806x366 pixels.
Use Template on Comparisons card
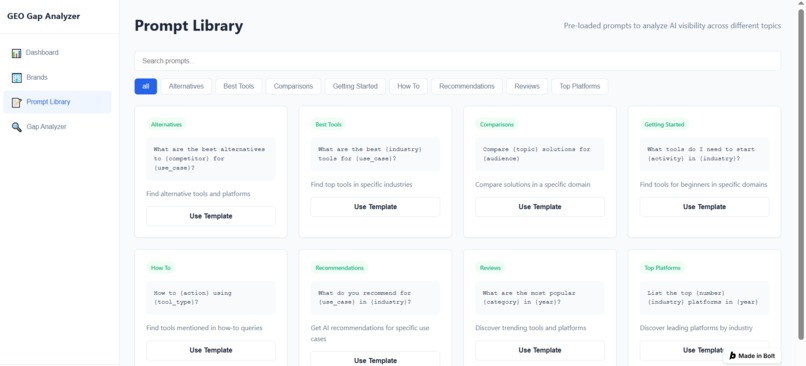pyautogui.click(x=540, y=207)
